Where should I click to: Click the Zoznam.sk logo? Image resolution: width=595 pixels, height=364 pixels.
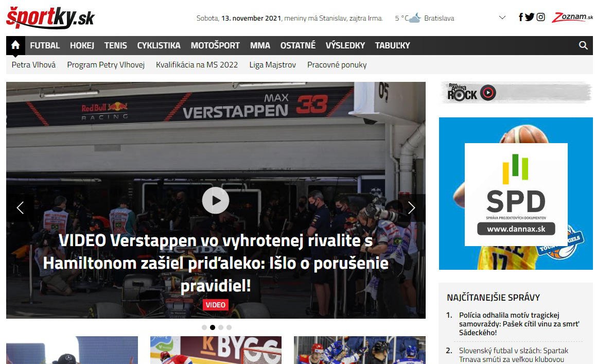coord(572,18)
